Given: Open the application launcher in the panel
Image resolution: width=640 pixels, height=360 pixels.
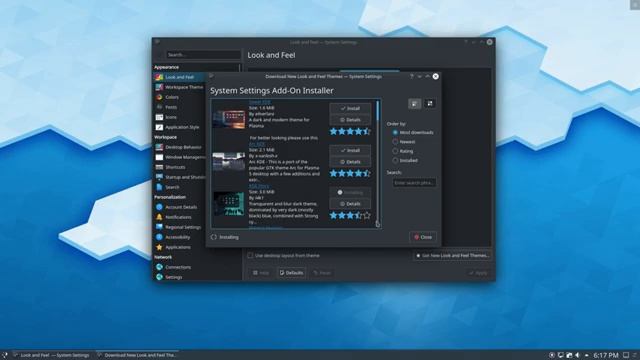Looking at the screenshot, I should click(4, 355).
